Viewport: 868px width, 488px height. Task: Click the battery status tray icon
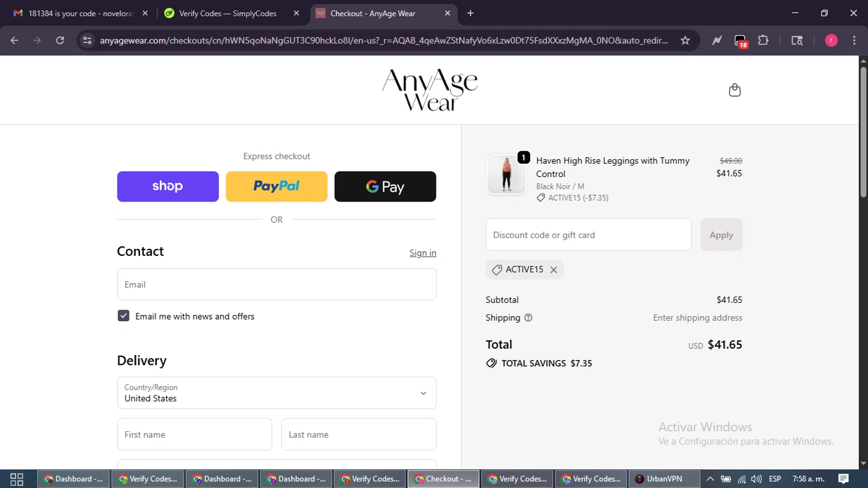pos(726,479)
